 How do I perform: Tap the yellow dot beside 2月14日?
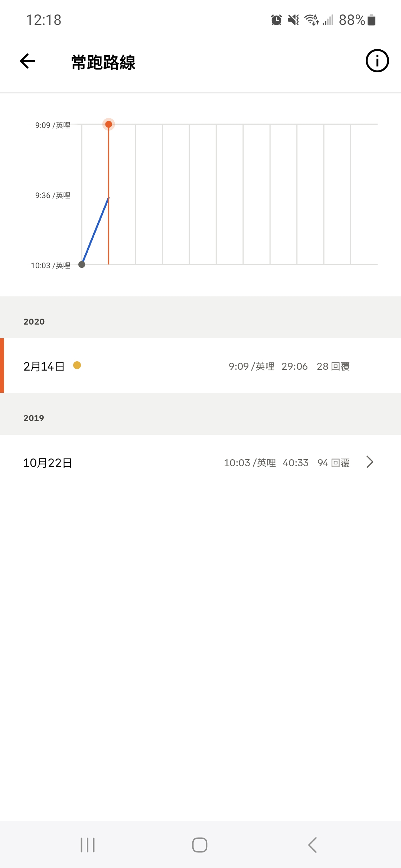pos(77,365)
